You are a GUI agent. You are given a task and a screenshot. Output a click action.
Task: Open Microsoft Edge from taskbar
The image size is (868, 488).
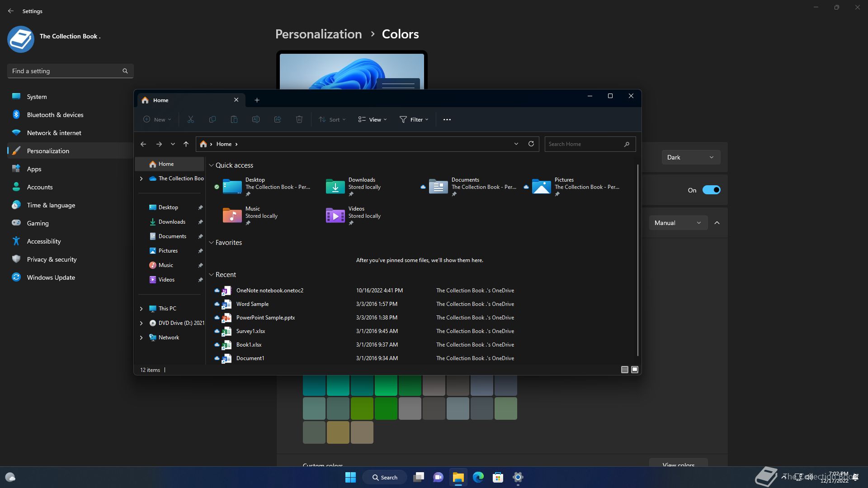478,477
